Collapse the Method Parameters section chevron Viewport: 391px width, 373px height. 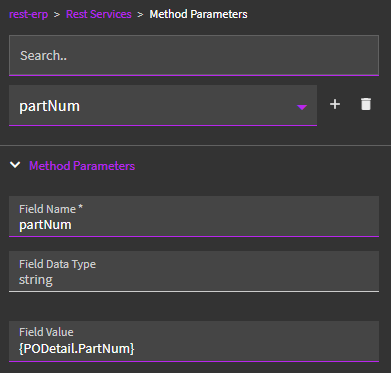(x=15, y=165)
